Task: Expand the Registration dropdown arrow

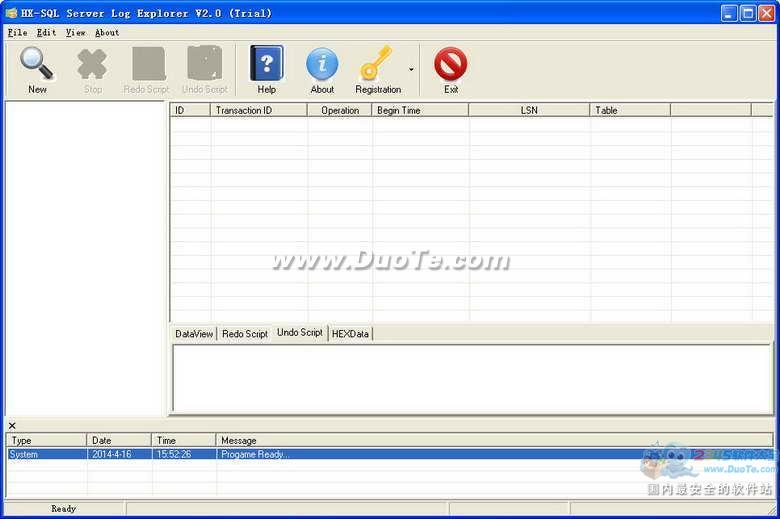Action: (411, 69)
